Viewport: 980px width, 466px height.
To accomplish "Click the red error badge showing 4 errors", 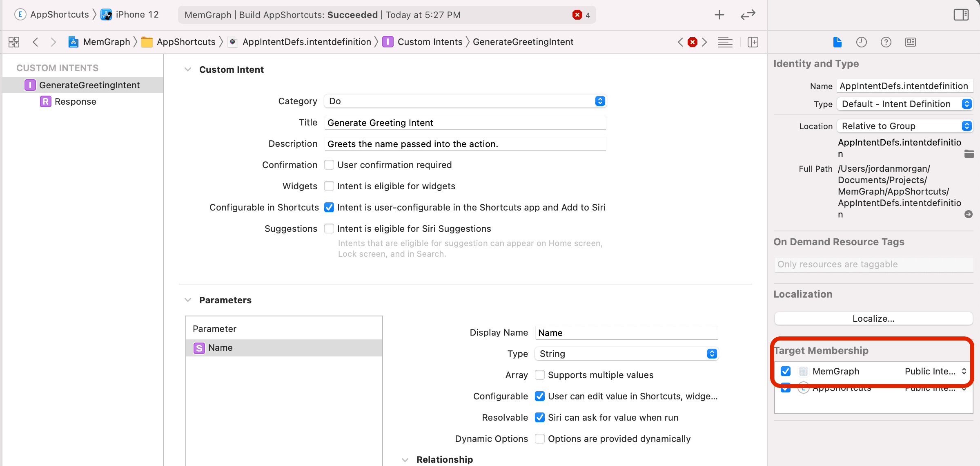I will click(577, 14).
